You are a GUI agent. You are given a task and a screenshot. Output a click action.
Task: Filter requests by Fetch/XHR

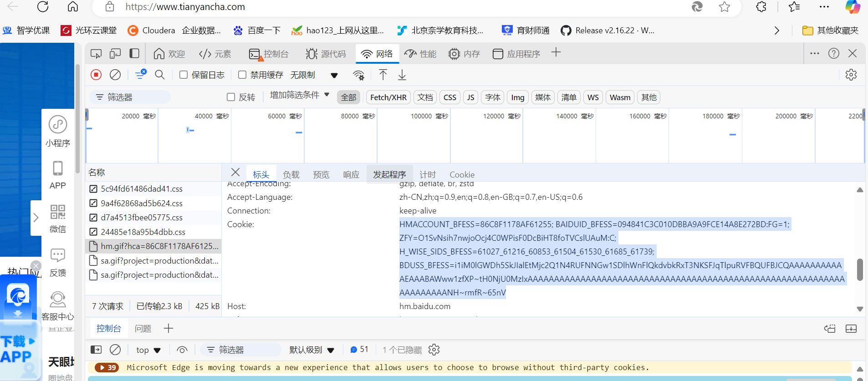388,97
